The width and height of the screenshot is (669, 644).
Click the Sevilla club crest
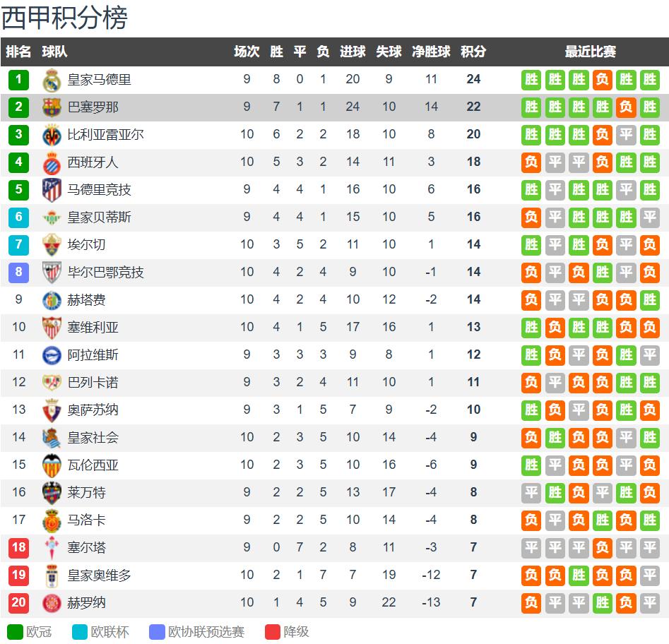(x=52, y=328)
